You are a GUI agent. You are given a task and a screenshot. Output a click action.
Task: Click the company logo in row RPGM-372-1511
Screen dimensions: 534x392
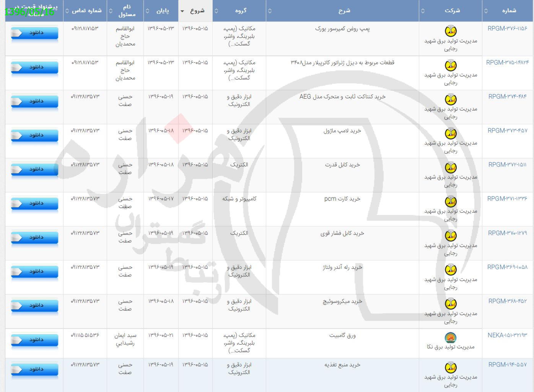click(x=451, y=167)
